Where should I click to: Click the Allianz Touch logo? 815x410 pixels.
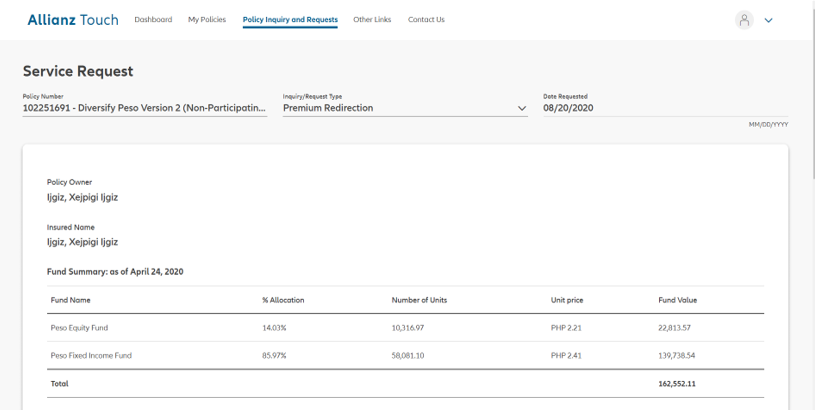click(x=72, y=20)
